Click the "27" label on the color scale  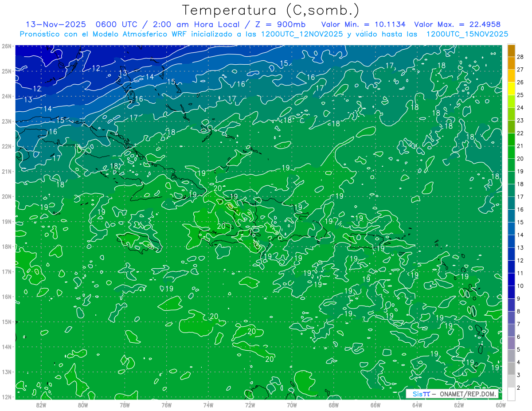click(x=520, y=69)
